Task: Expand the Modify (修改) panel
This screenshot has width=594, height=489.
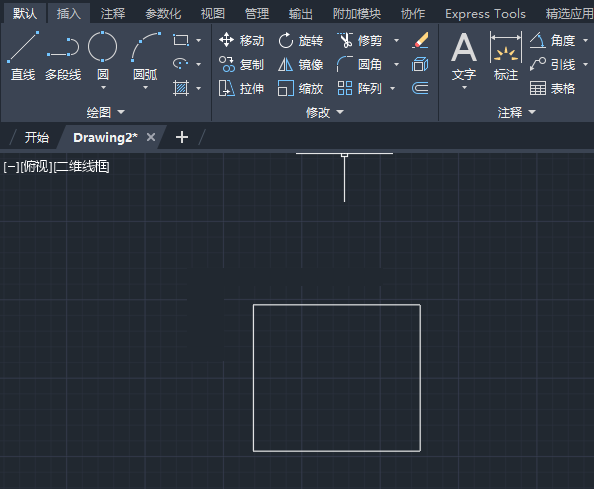Action: pos(325,112)
